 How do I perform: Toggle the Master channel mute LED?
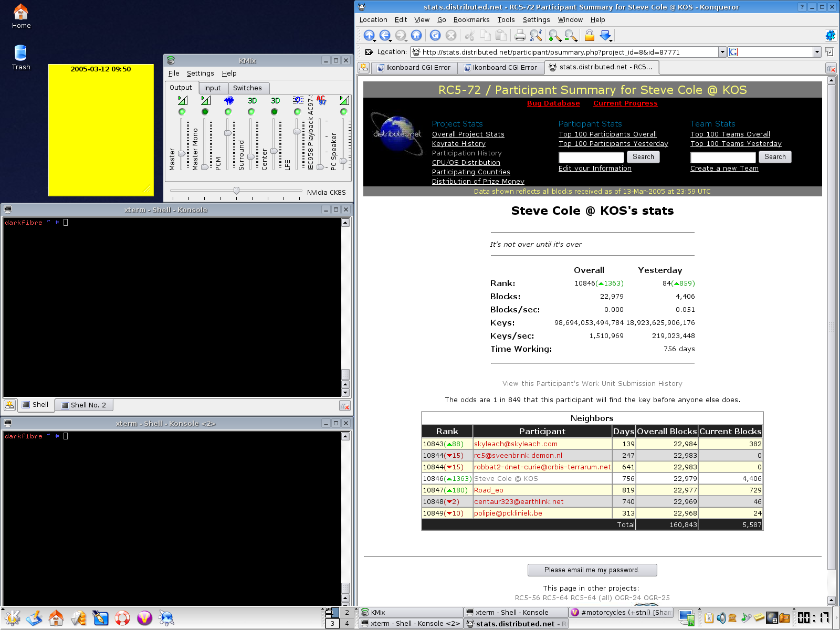pos(182,112)
